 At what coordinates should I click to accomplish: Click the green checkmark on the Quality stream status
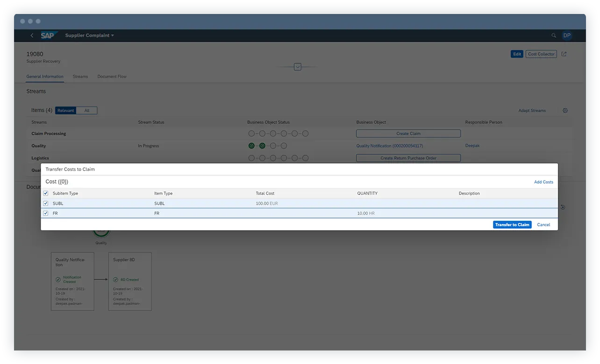click(251, 146)
